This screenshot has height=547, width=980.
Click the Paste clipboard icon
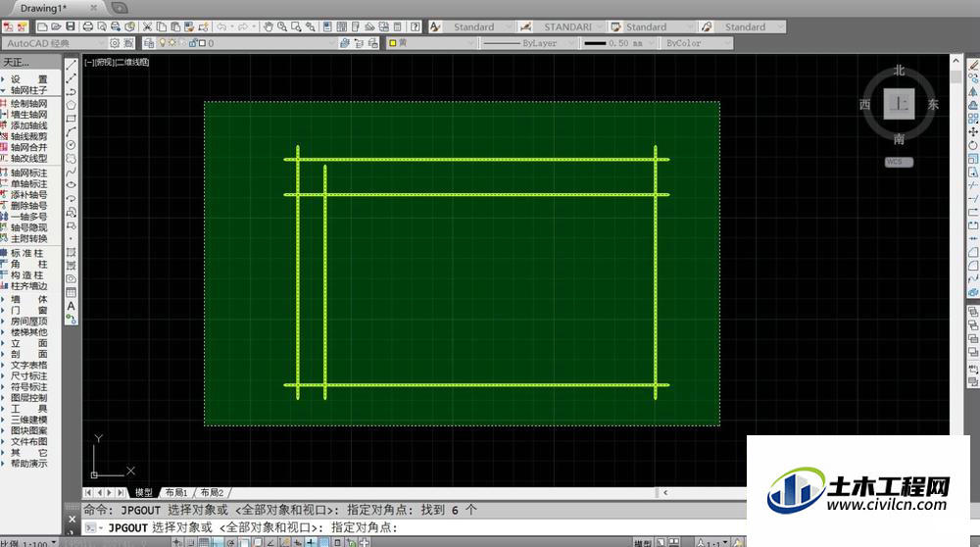(175, 26)
